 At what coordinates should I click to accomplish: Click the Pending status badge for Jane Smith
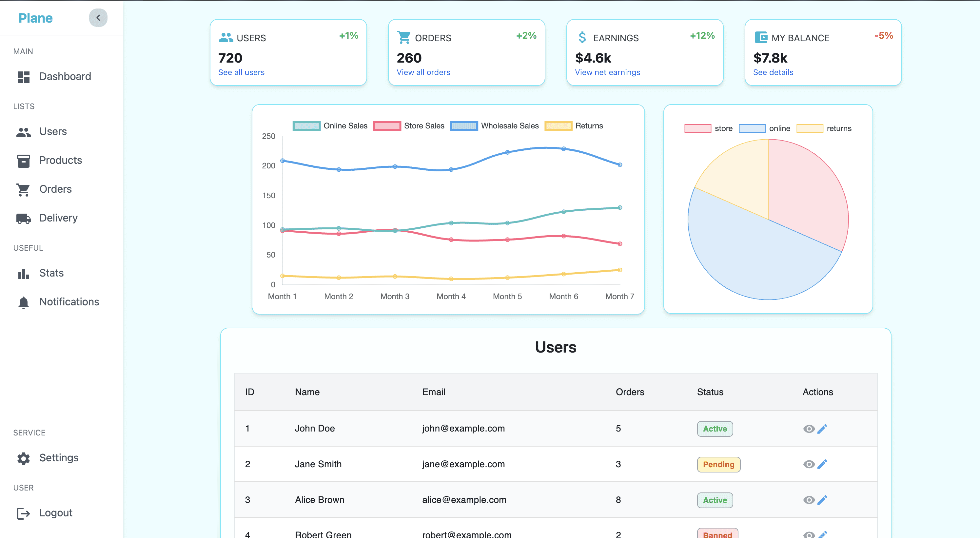[x=718, y=464]
